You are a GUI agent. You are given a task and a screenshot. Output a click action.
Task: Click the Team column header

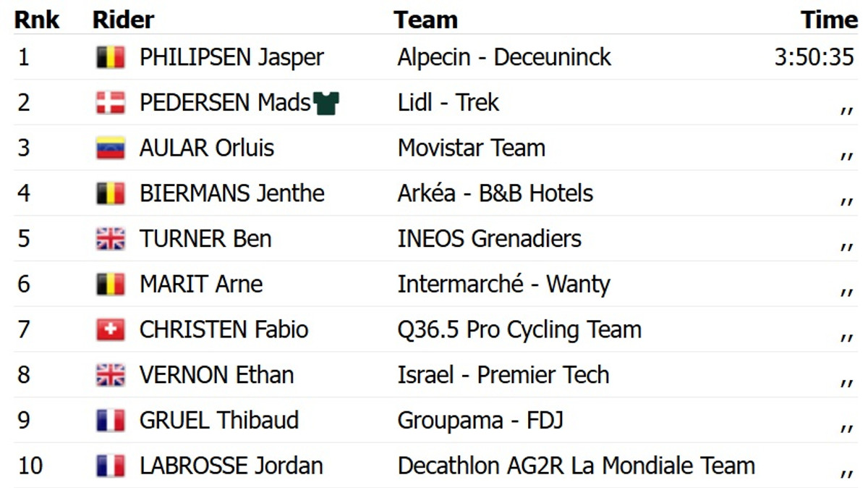(425, 20)
